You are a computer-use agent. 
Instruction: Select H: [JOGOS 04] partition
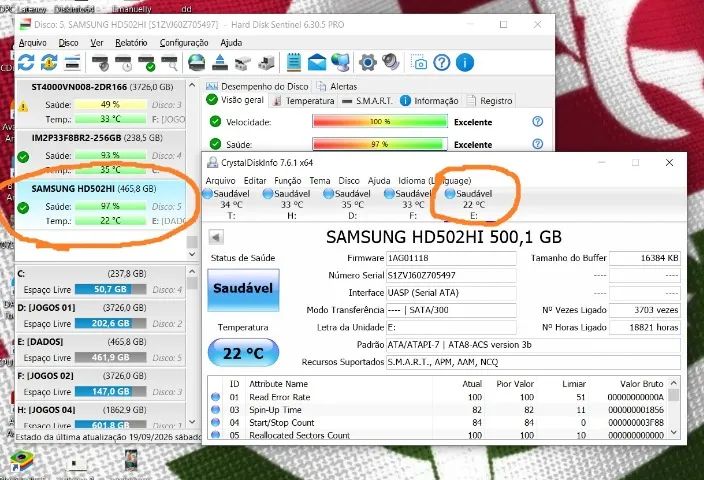tap(100, 416)
